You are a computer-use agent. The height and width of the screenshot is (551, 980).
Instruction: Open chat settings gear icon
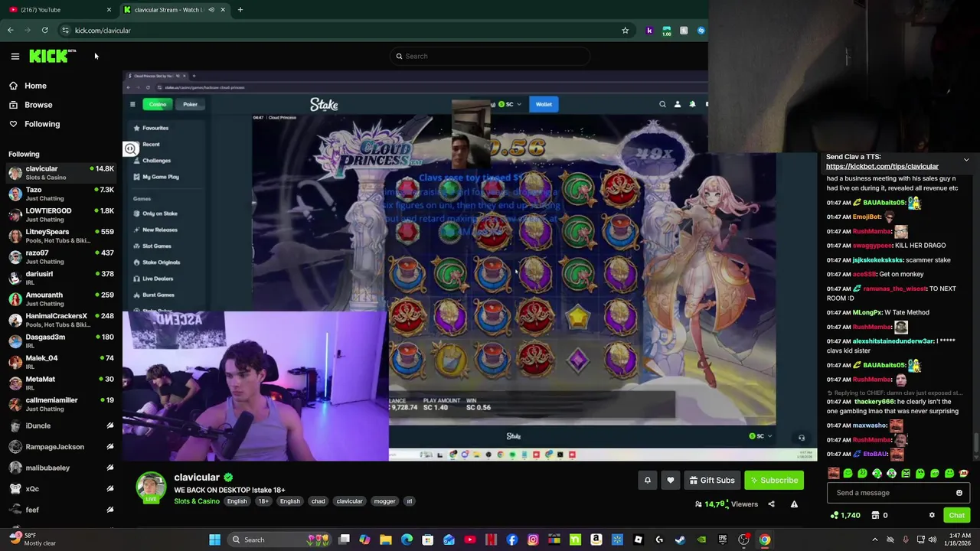[x=932, y=515]
